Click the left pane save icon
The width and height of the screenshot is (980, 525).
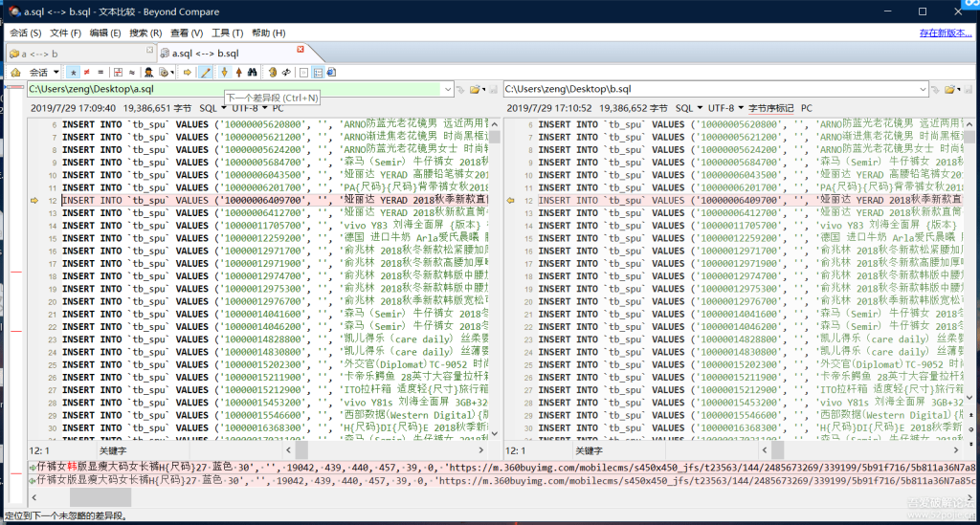point(493,89)
